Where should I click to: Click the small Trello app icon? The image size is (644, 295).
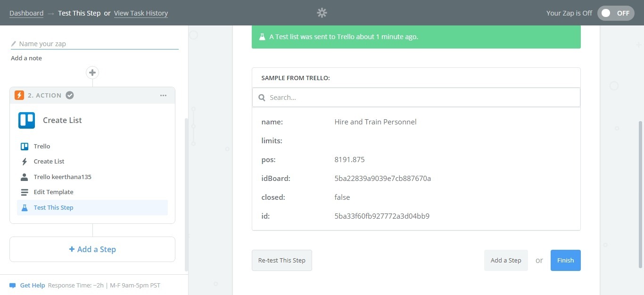(x=25, y=146)
